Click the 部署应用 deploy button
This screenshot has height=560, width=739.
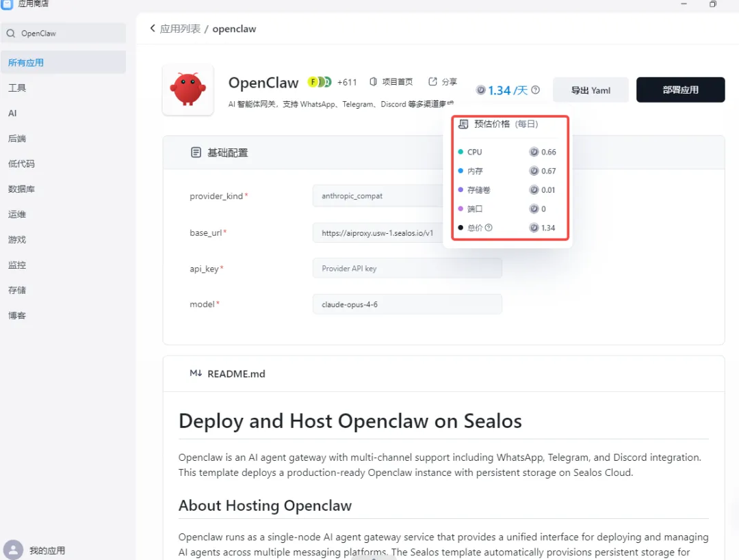click(680, 90)
